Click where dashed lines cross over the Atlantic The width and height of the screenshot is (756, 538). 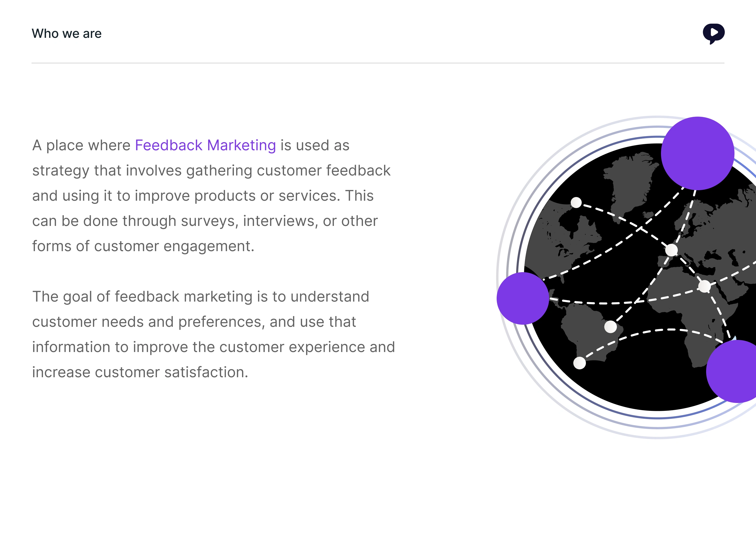pos(640,229)
